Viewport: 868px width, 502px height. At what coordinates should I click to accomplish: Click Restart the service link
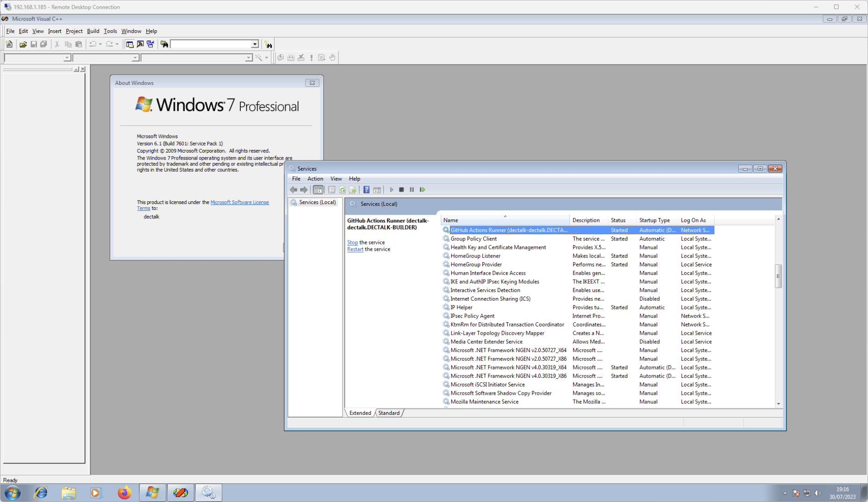355,249
